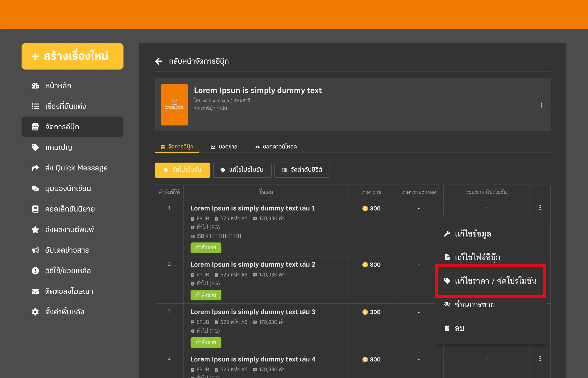Click the back arrow icon
The width and height of the screenshot is (588, 378).
click(159, 61)
